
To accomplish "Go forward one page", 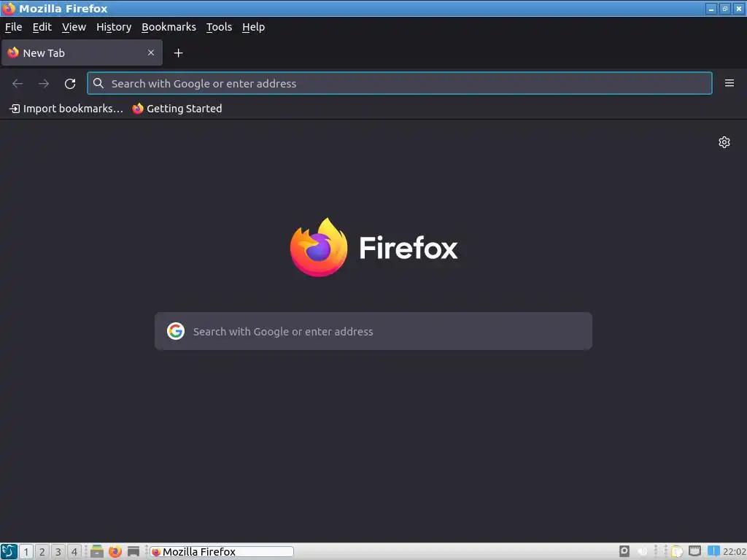I will (44, 84).
